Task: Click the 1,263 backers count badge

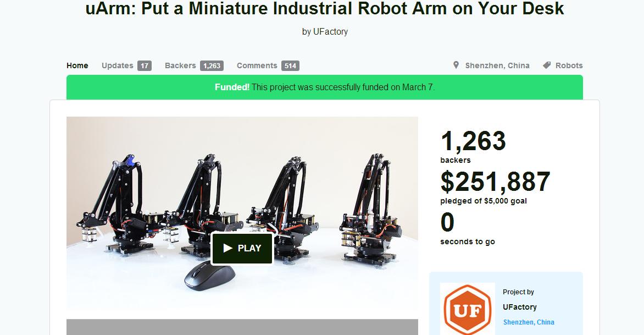Action: [x=212, y=66]
